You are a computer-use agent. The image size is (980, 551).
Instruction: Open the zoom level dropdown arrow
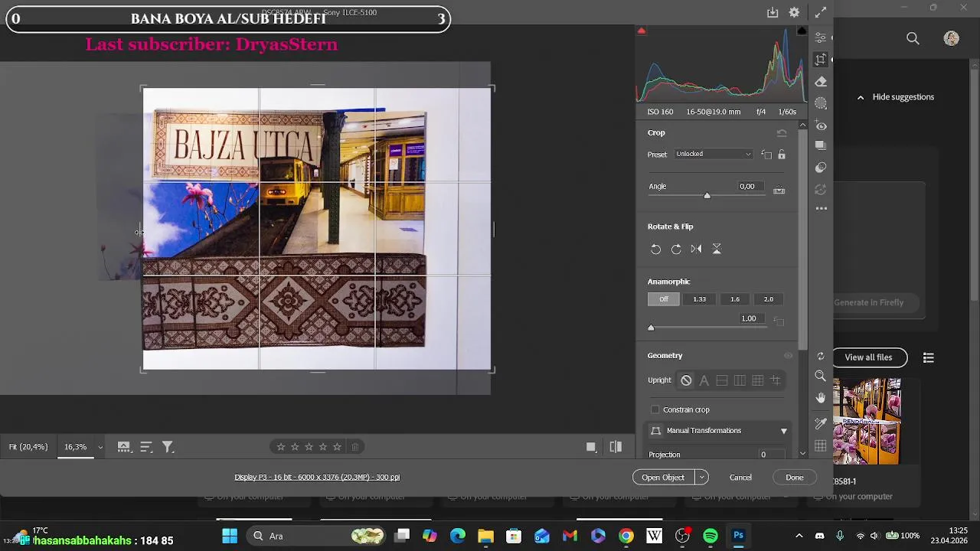pos(100,447)
